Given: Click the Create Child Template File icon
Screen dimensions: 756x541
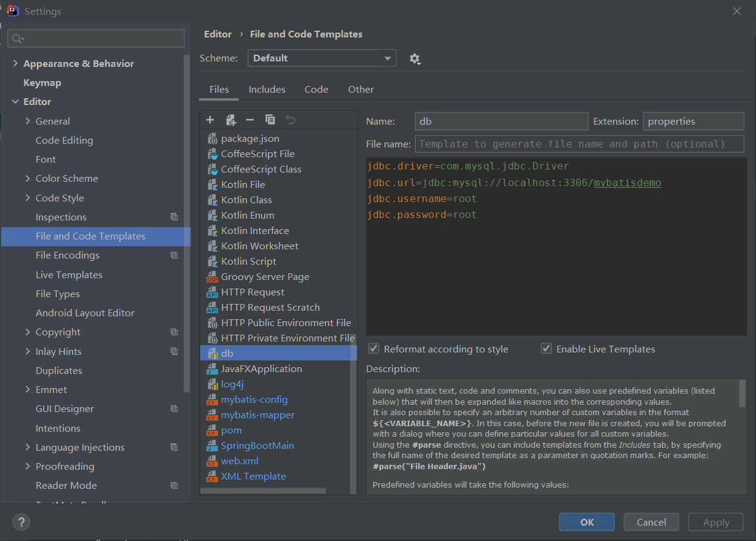Looking at the screenshot, I should coord(231,120).
